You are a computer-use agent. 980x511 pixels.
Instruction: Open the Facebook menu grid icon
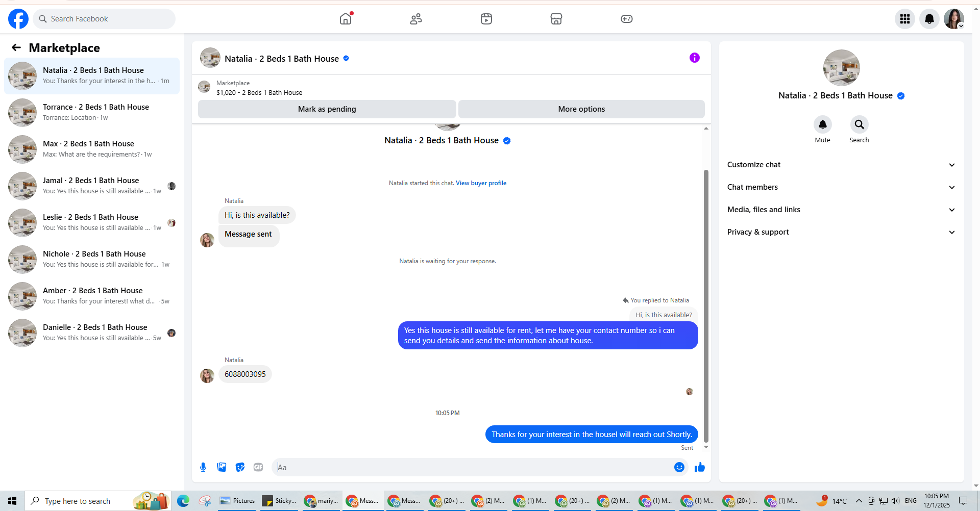[x=905, y=19]
